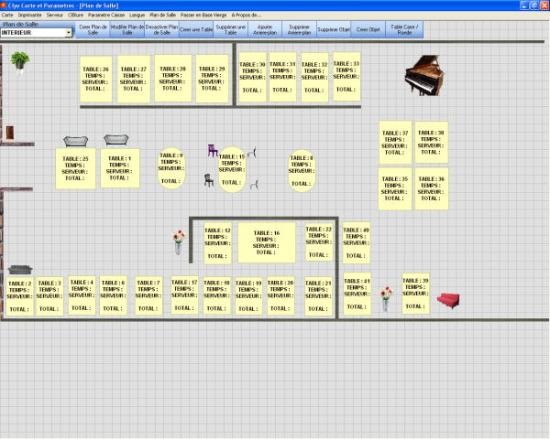Open the Plan de Salle menu
This screenshot has height=439, width=550.
pos(163,15)
